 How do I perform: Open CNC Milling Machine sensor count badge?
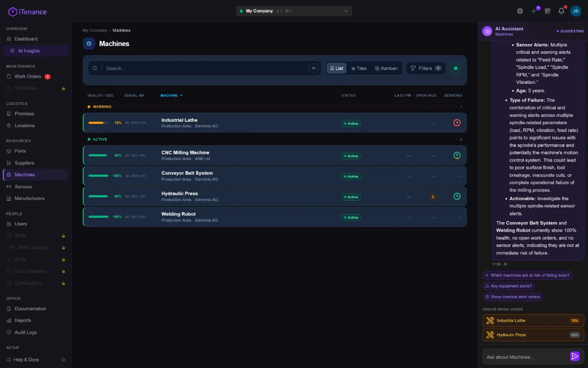(457, 155)
